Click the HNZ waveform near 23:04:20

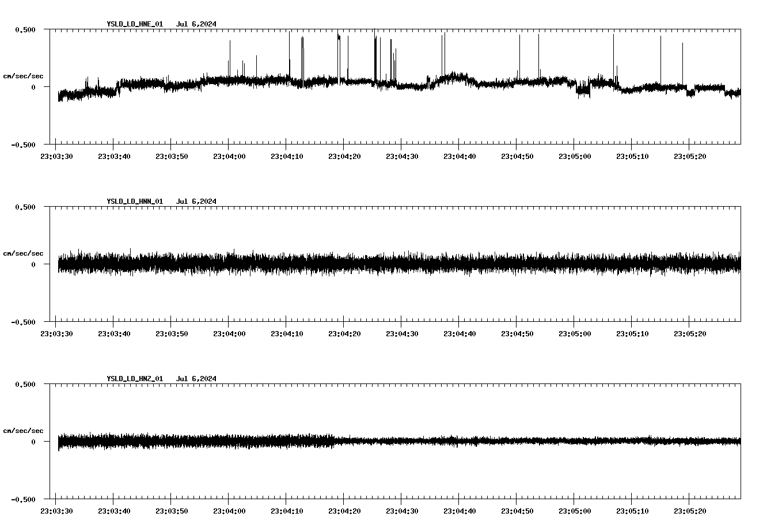345,442
